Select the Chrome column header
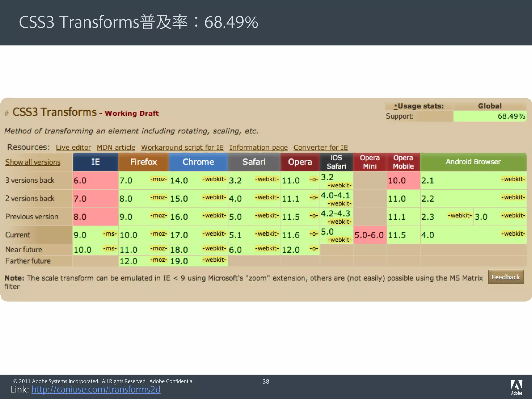 198,162
